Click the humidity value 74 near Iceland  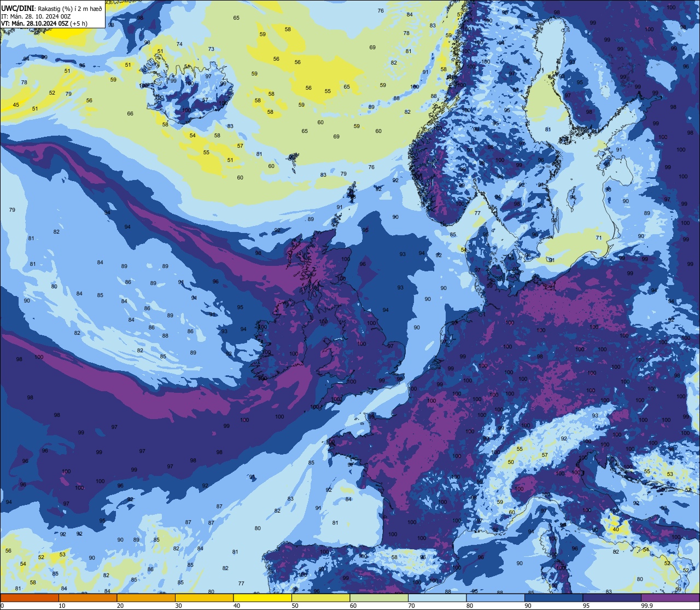[179, 44]
